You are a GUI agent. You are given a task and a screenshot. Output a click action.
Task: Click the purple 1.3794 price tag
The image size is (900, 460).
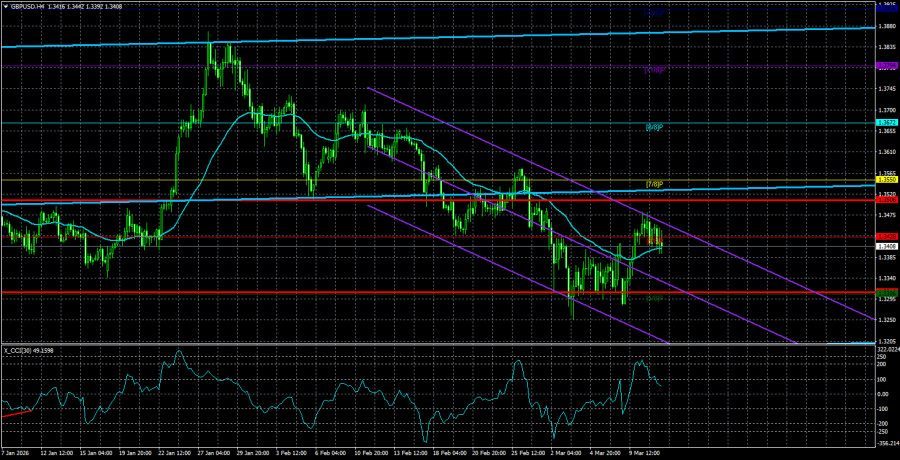[886, 66]
